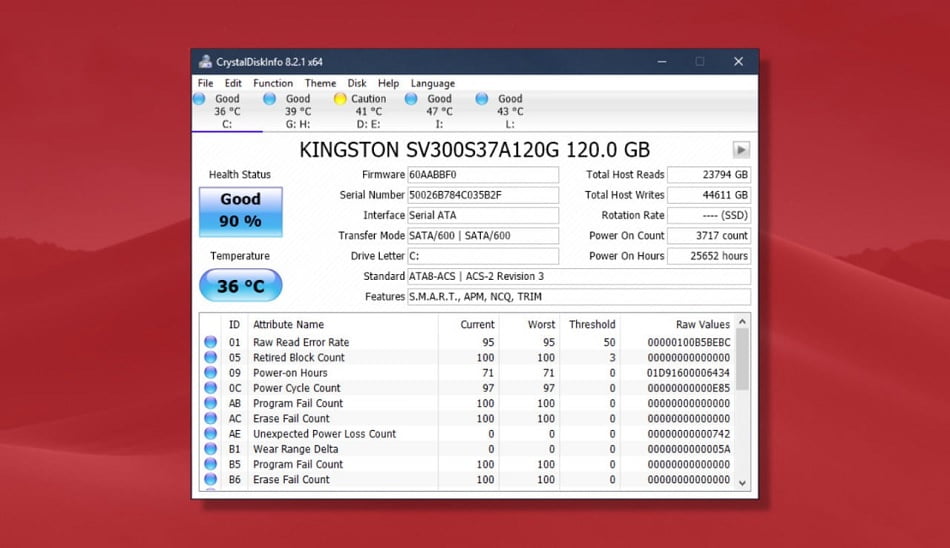Open the Edit menu
The width and height of the screenshot is (950, 548).
[233, 83]
